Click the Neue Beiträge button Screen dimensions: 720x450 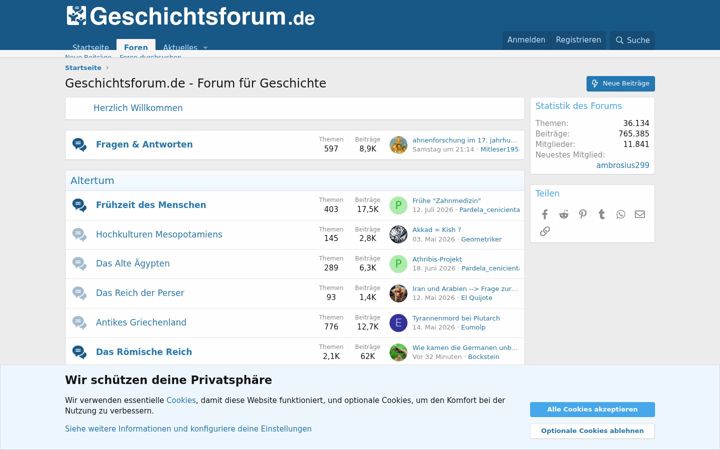point(620,84)
